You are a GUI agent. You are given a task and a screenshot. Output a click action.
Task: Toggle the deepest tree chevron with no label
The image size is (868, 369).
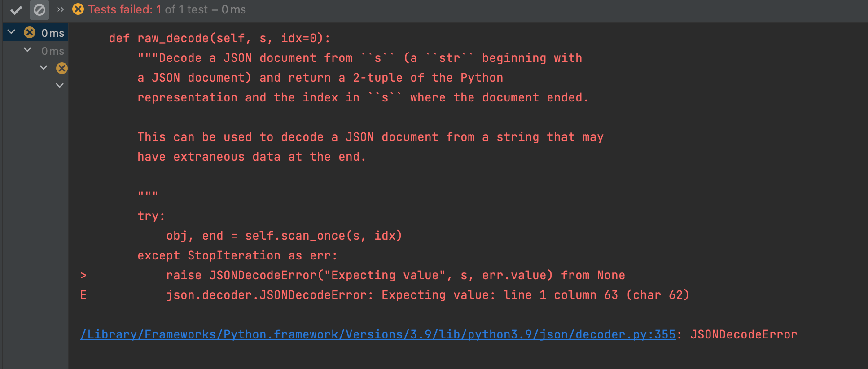[x=60, y=85]
